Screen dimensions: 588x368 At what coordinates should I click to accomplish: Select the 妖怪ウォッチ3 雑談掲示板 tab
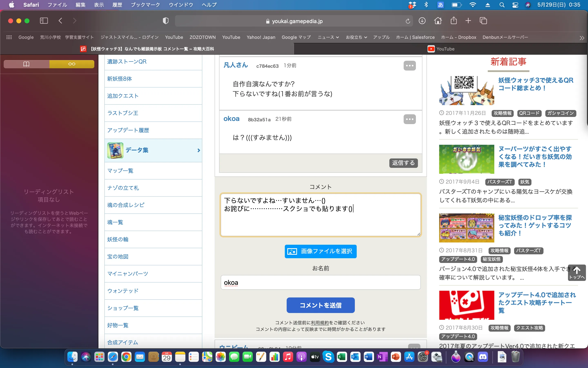(x=147, y=49)
